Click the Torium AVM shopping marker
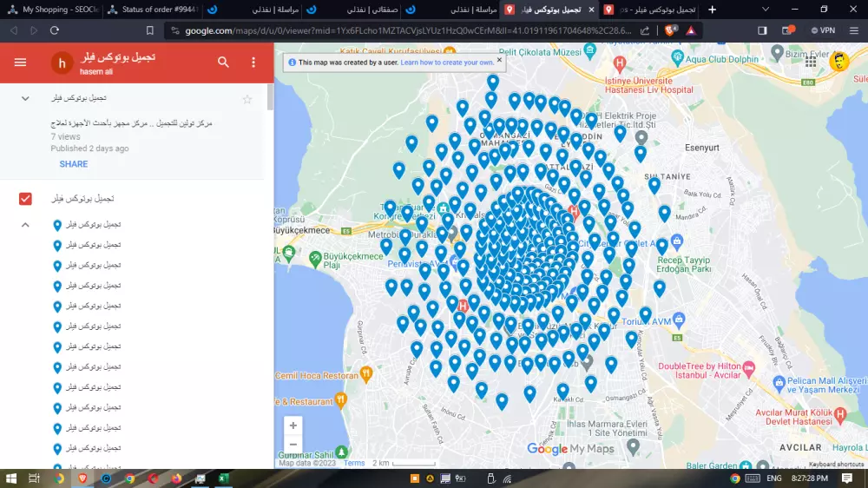The height and width of the screenshot is (488, 868). pos(679,320)
